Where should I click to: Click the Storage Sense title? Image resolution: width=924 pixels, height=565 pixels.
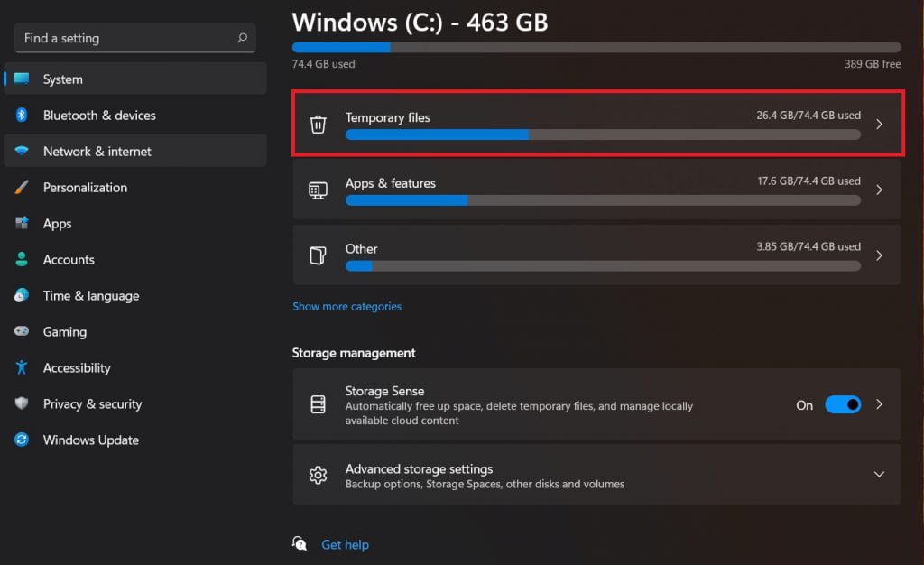(x=384, y=391)
